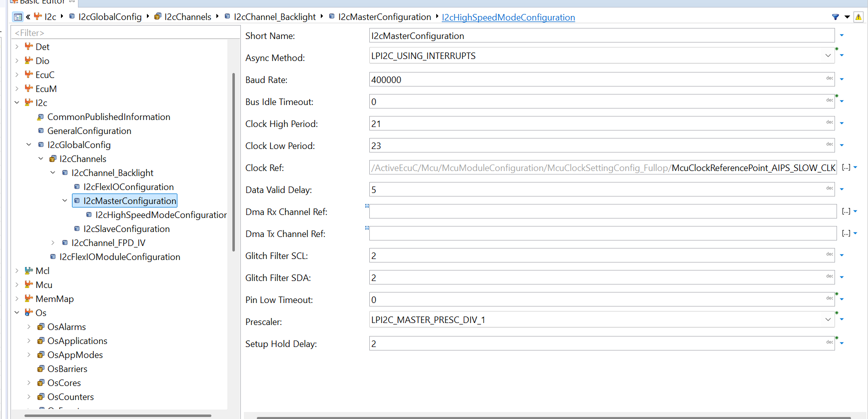Open the Prescaler dropdown
The width and height of the screenshot is (868, 419).
coord(828,319)
